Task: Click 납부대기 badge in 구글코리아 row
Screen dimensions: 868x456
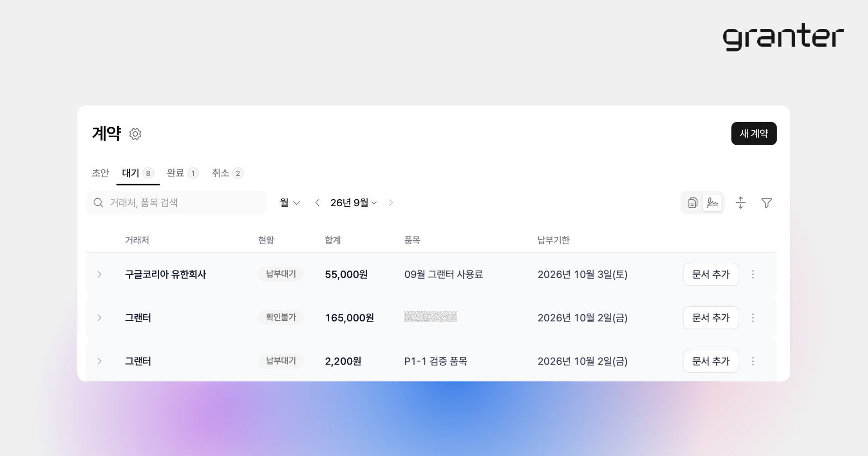Action: (x=281, y=274)
